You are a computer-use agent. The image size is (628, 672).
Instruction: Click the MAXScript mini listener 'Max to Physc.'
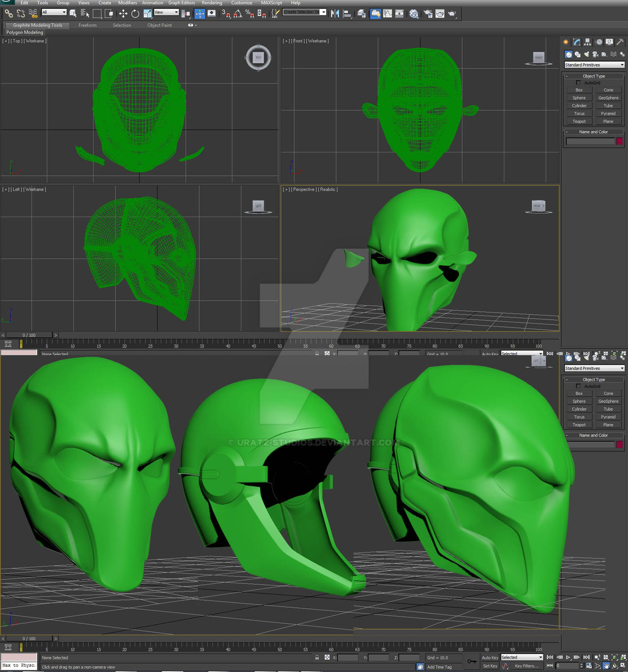click(x=19, y=666)
